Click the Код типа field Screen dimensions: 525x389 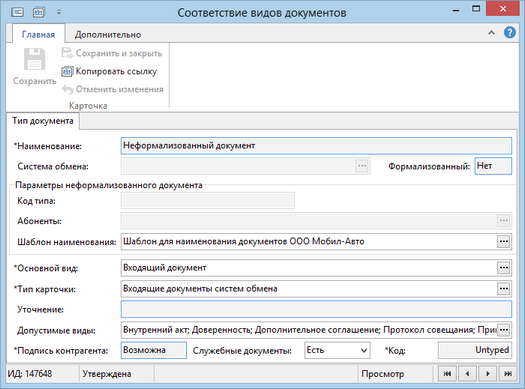208,201
